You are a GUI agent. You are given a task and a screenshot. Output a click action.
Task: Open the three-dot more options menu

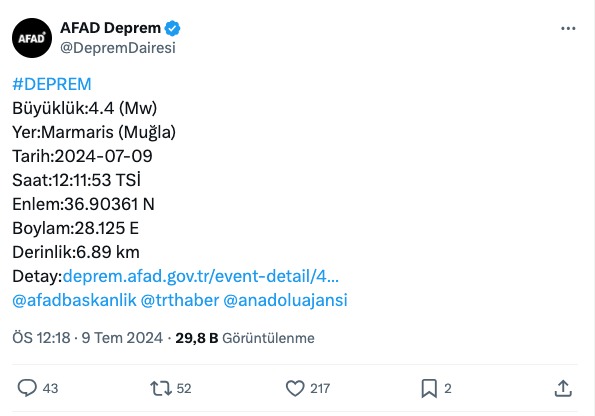point(568,28)
